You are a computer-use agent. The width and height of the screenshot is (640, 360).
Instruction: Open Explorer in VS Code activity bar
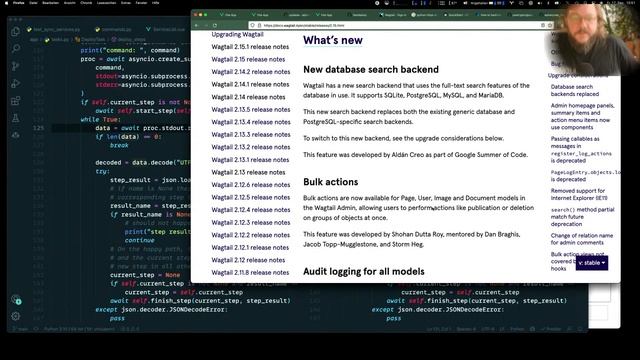(x=16, y=31)
